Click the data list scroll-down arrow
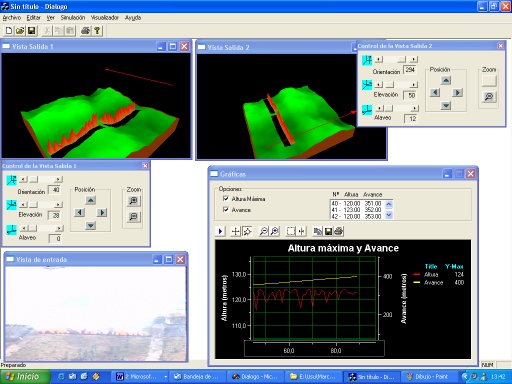Screen dimensions: 512x384 [389, 216]
